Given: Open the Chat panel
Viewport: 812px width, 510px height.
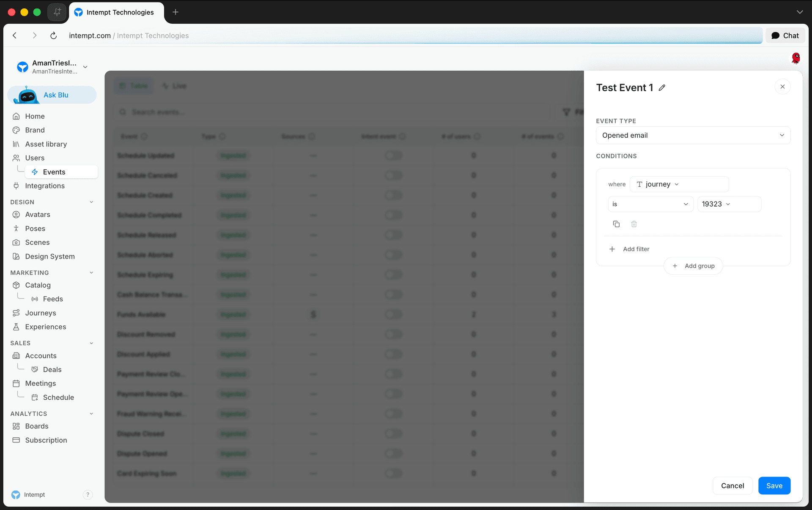Looking at the screenshot, I should [785, 35].
